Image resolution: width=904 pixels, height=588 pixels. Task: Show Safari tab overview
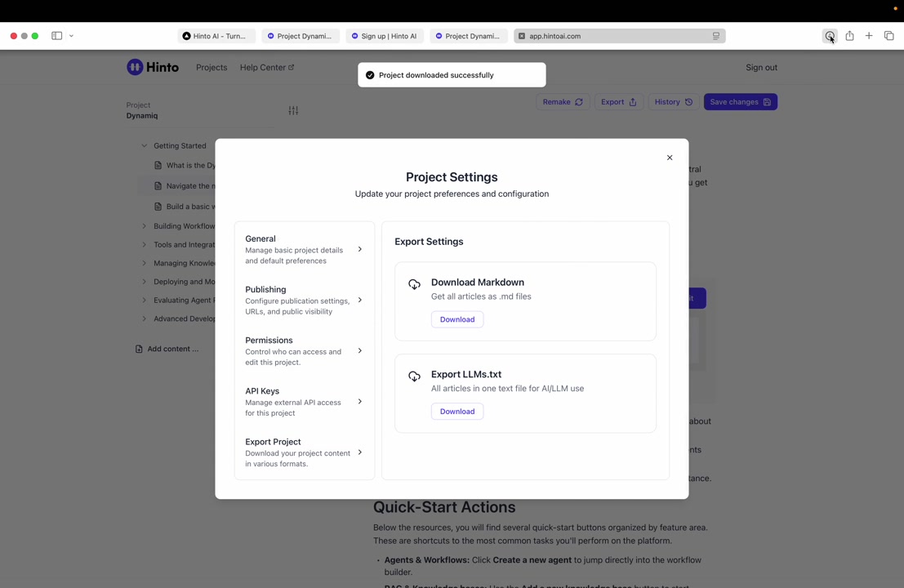coord(888,36)
